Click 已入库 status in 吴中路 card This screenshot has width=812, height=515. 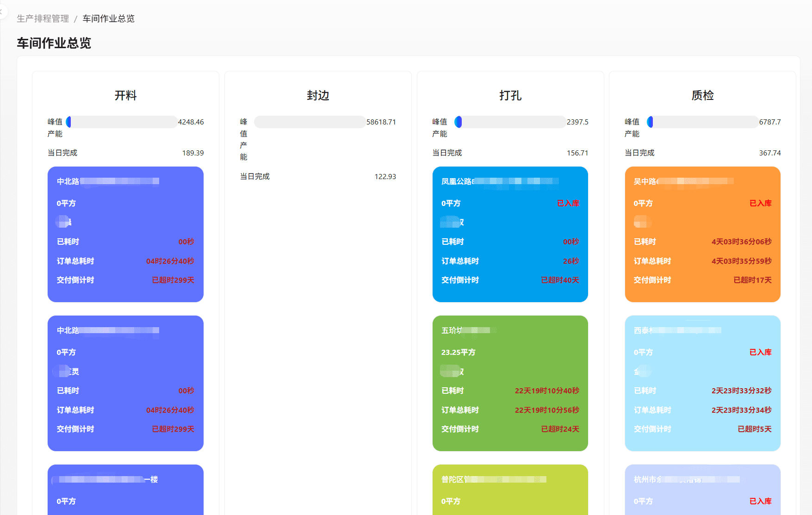[x=761, y=204]
